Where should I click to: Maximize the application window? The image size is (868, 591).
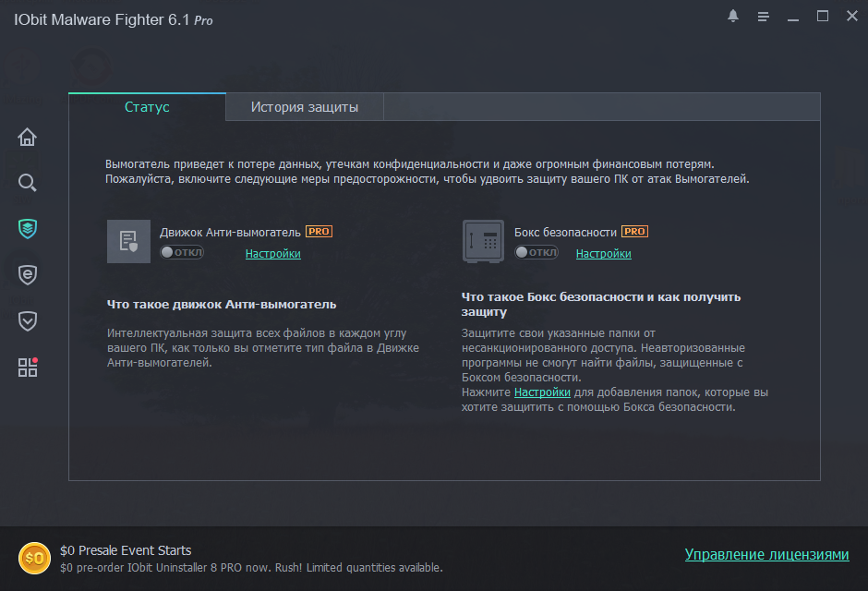click(823, 16)
